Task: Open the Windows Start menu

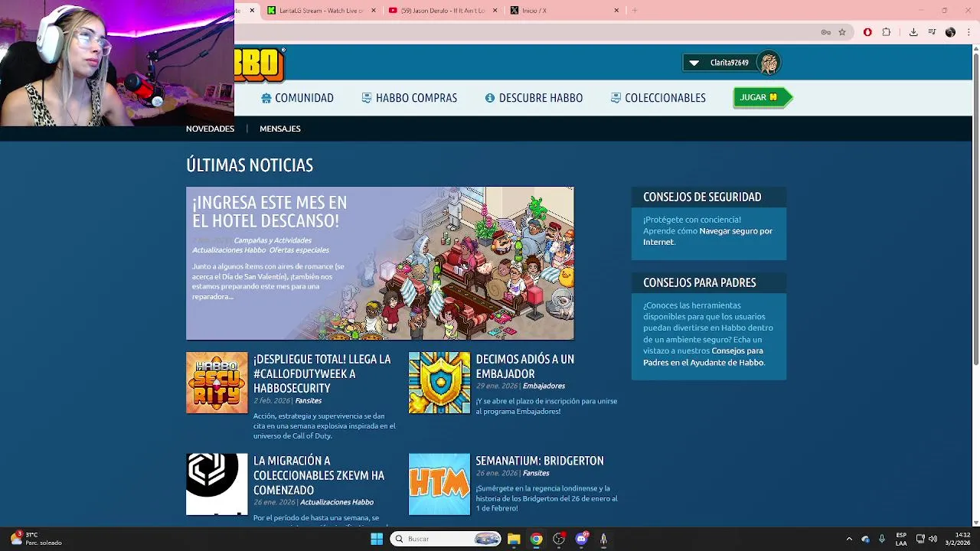Action: [377, 539]
